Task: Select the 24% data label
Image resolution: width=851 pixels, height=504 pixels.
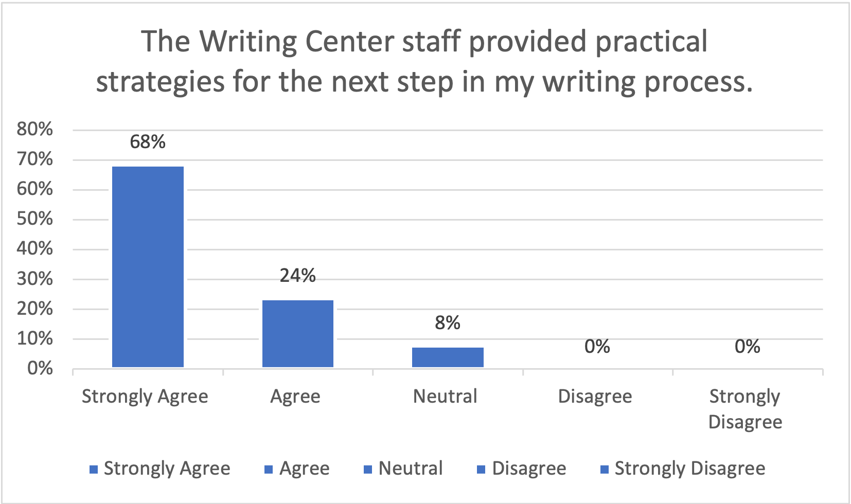Action: (x=297, y=276)
